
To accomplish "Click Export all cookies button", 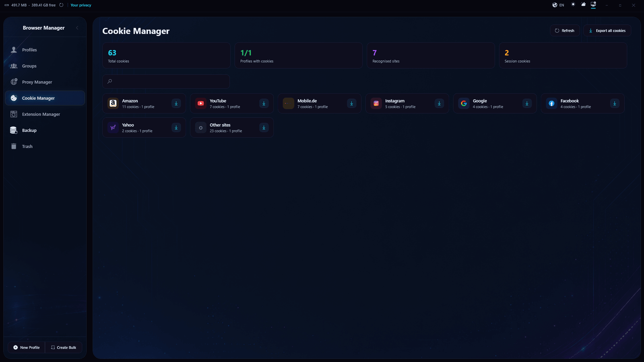I will coord(607,31).
